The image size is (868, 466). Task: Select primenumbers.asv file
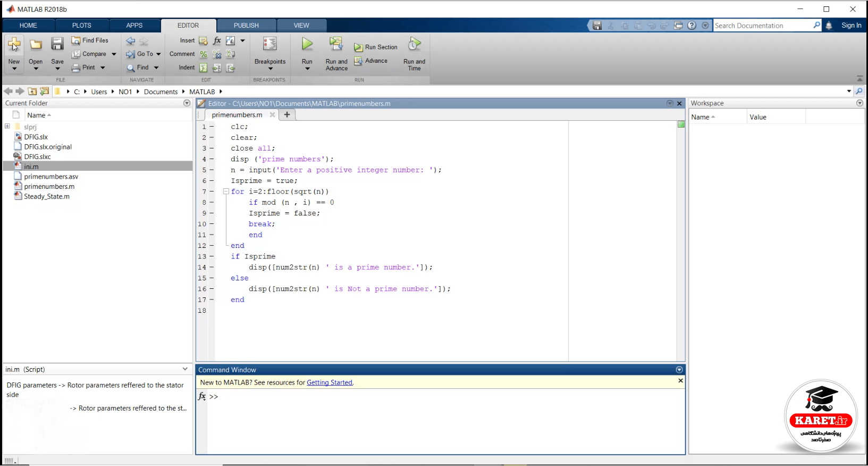pyautogui.click(x=51, y=177)
